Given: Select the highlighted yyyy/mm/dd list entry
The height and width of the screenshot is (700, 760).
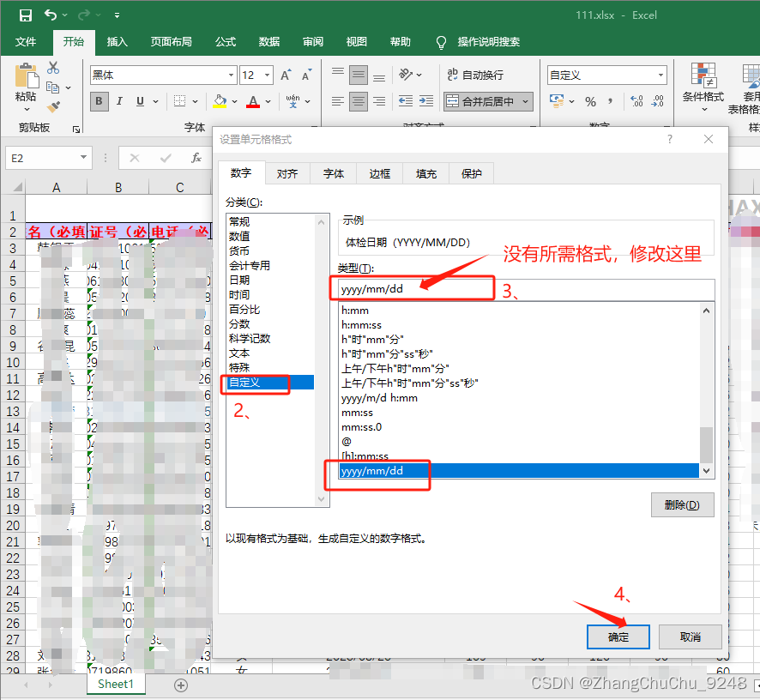Looking at the screenshot, I should click(x=520, y=471).
